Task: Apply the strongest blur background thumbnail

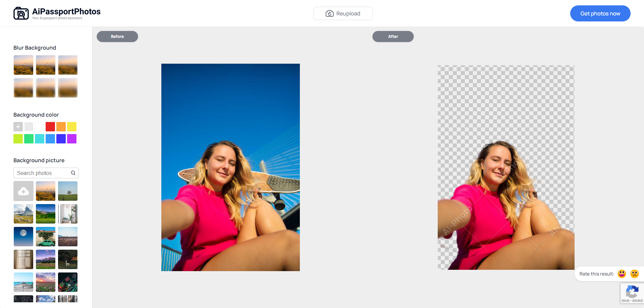Action: tap(68, 88)
